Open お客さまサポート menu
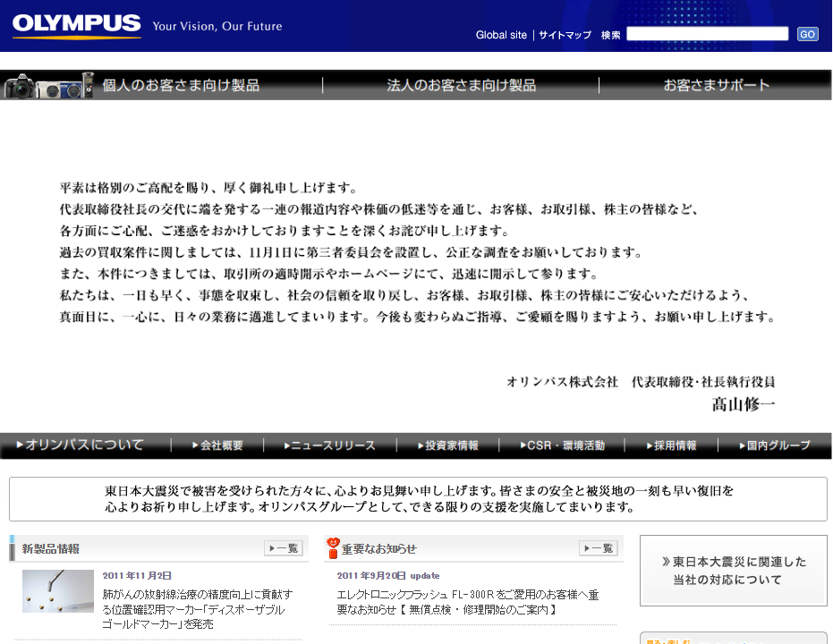833x644 pixels. tap(716, 85)
